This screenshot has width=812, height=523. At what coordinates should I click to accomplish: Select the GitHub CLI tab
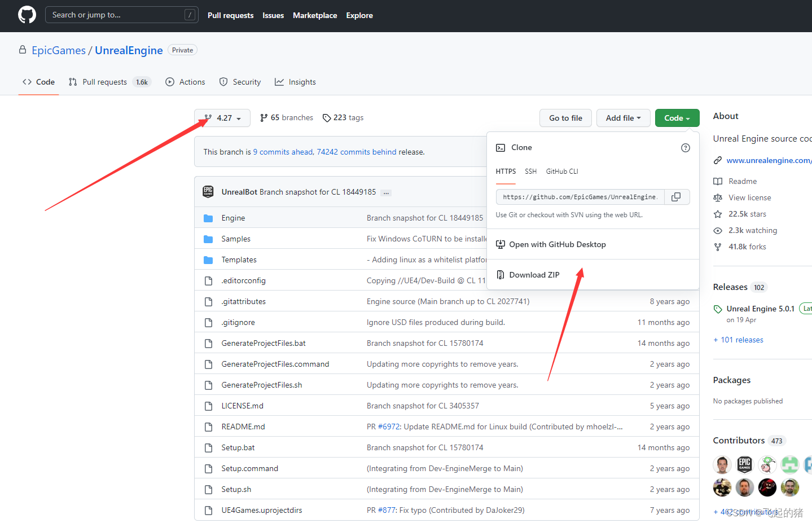[561, 172]
